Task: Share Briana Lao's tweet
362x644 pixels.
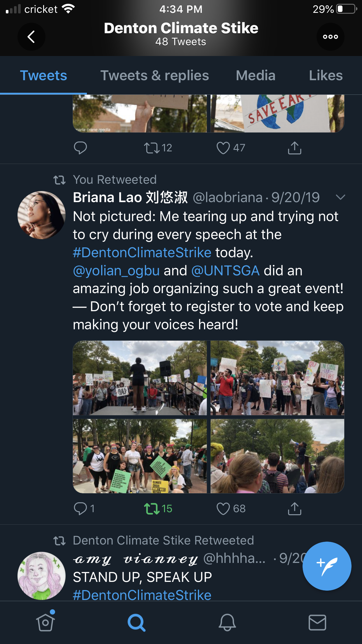Action: click(x=294, y=509)
